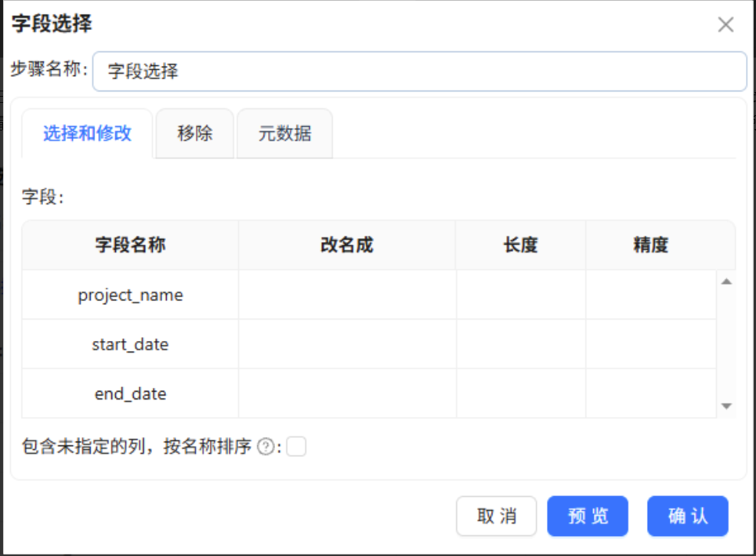Click 精度 cell in end_date row
This screenshot has width=756, height=556.
click(x=651, y=394)
